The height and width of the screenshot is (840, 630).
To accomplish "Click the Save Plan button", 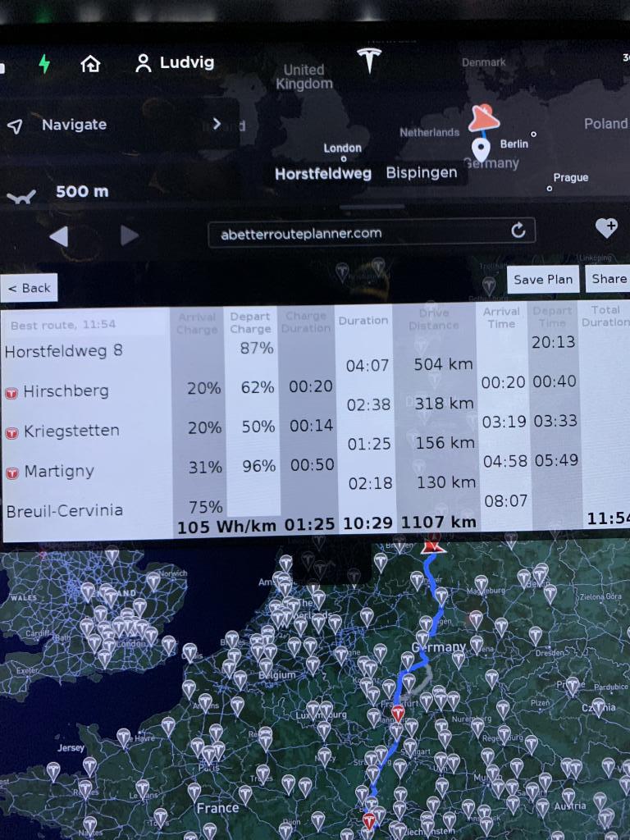I will coord(543,280).
